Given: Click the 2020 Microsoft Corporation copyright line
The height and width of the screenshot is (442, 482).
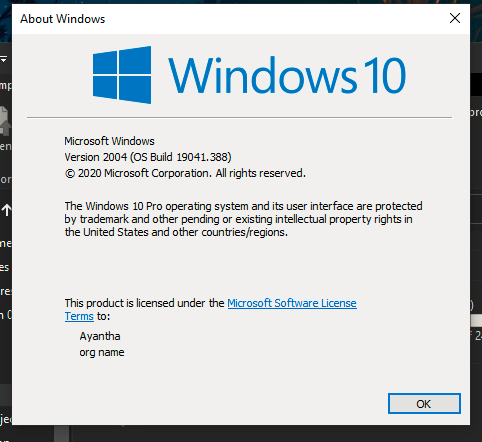Looking at the screenshot, I should (185, 173).
